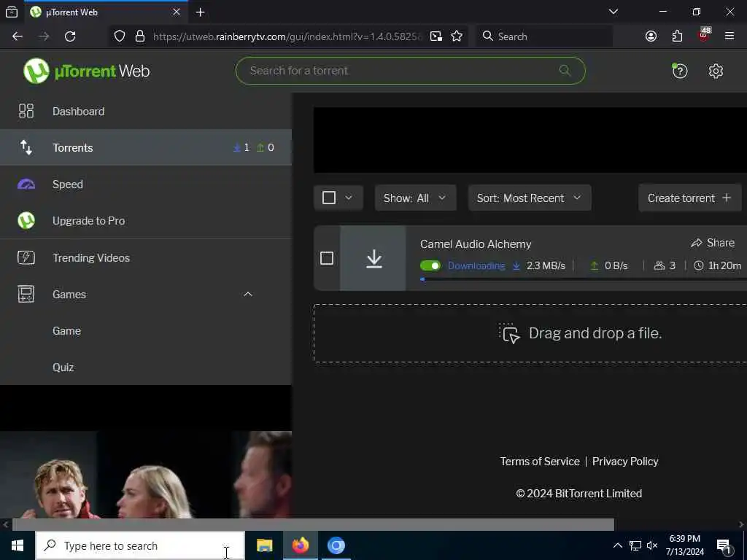Image resolution: width=747 pixels, height=560 pixels.
Task: Open the Speed menu item
Action: pyautogui.click(x=146, y=184)
